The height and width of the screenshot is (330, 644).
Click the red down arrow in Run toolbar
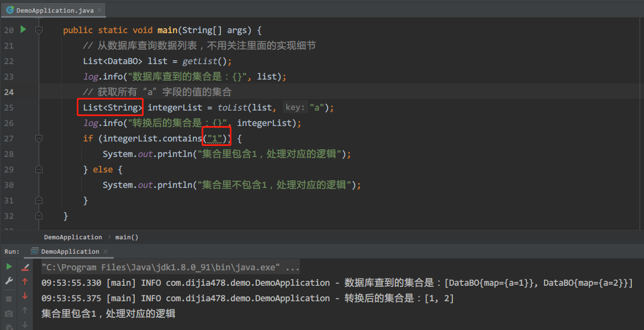(x=25, y=296)
